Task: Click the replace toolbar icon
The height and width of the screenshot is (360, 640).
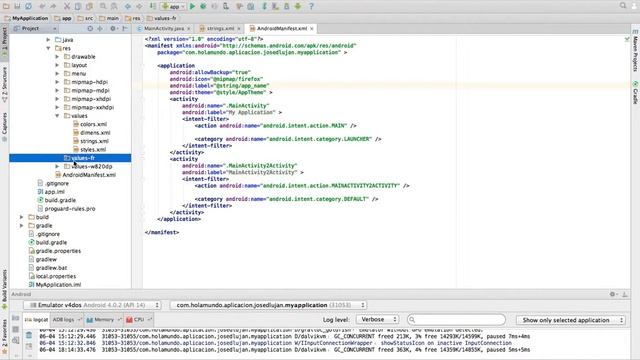Action: coord(114,6)
